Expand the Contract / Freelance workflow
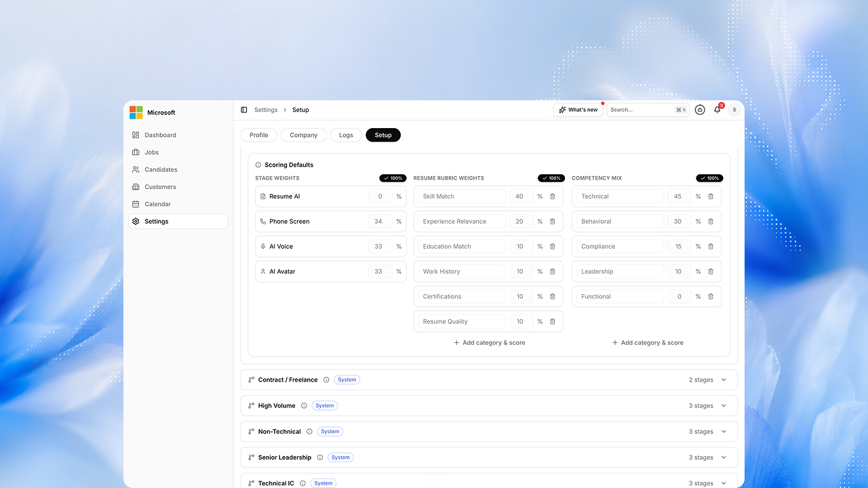Image resolution: width=868 pixels, height=488 pixels. 724,380
